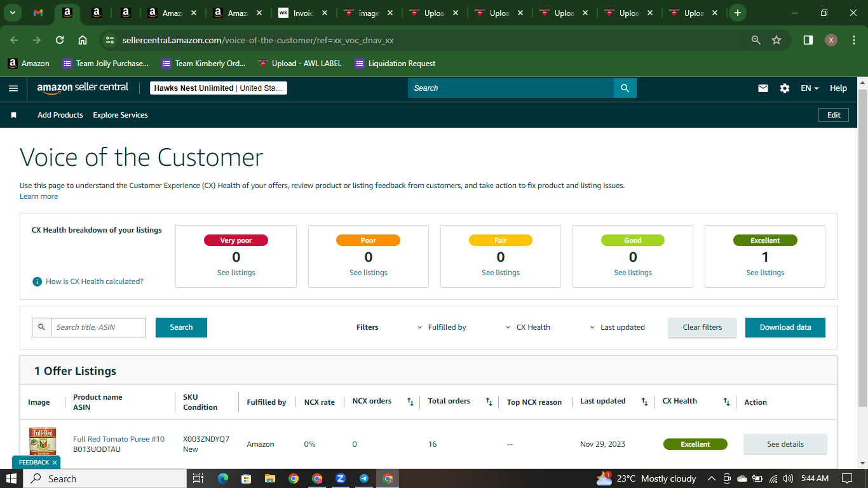Click the zoom magnifier icon in address bar
Screen dimensions: 868x488
(x=756, y=40)
